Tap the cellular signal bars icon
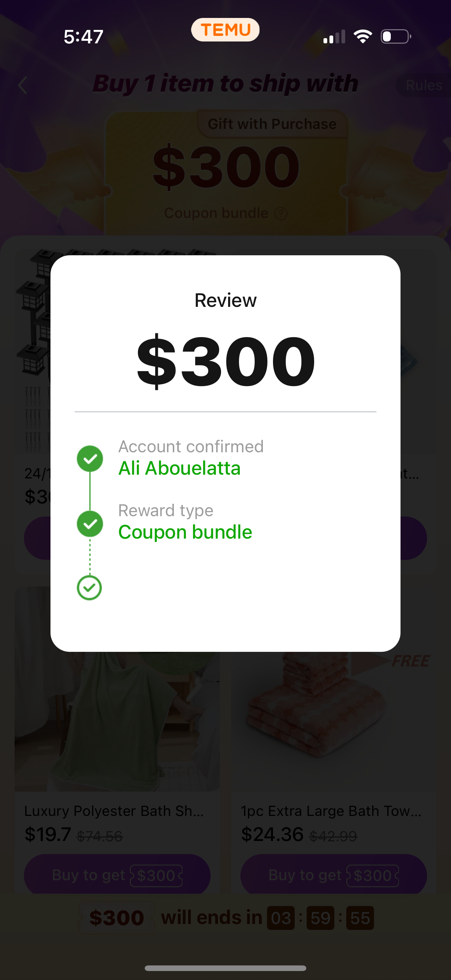 pos(334,37)
